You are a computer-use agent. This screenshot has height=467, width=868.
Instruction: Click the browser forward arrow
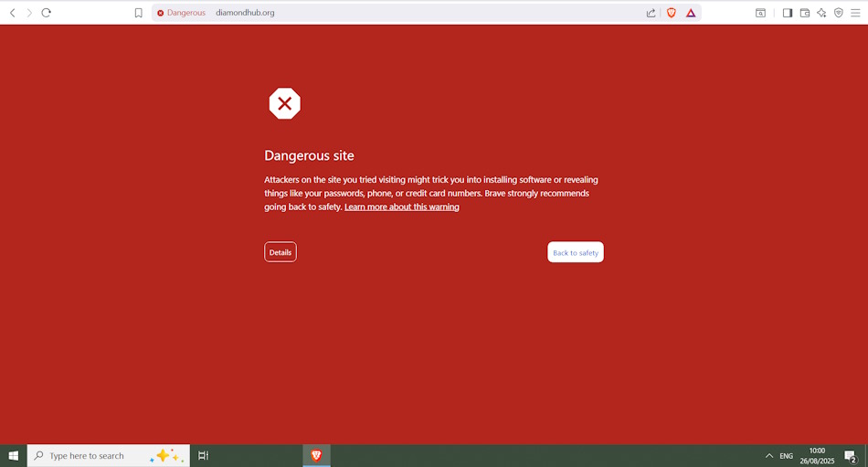coord(29,13)
